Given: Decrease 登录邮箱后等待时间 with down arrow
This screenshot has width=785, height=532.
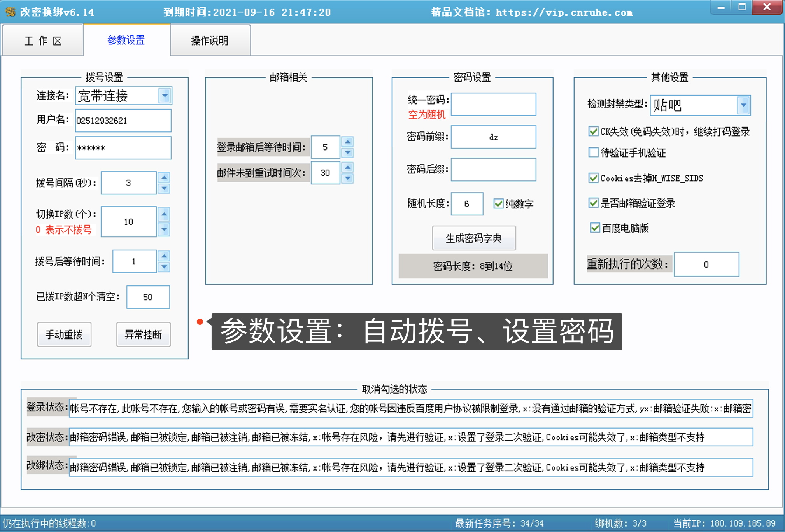Looking at the screenshot, I should [x=348, y=152].
